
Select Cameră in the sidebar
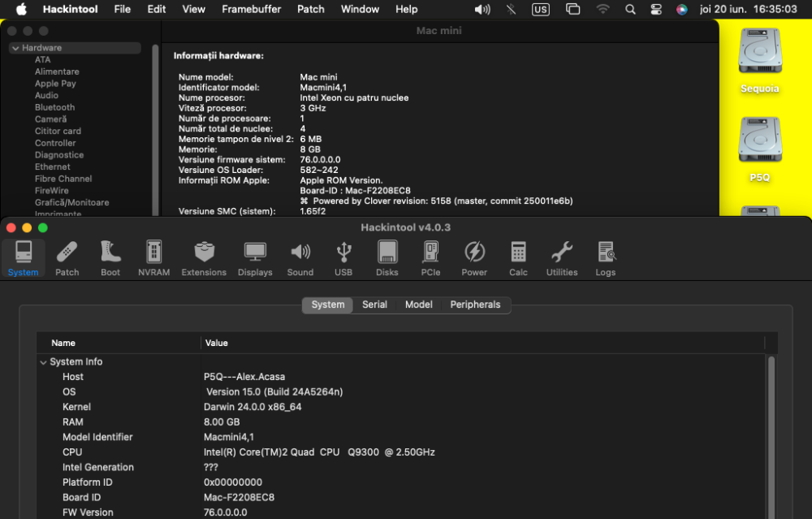(x=50, y=119)
